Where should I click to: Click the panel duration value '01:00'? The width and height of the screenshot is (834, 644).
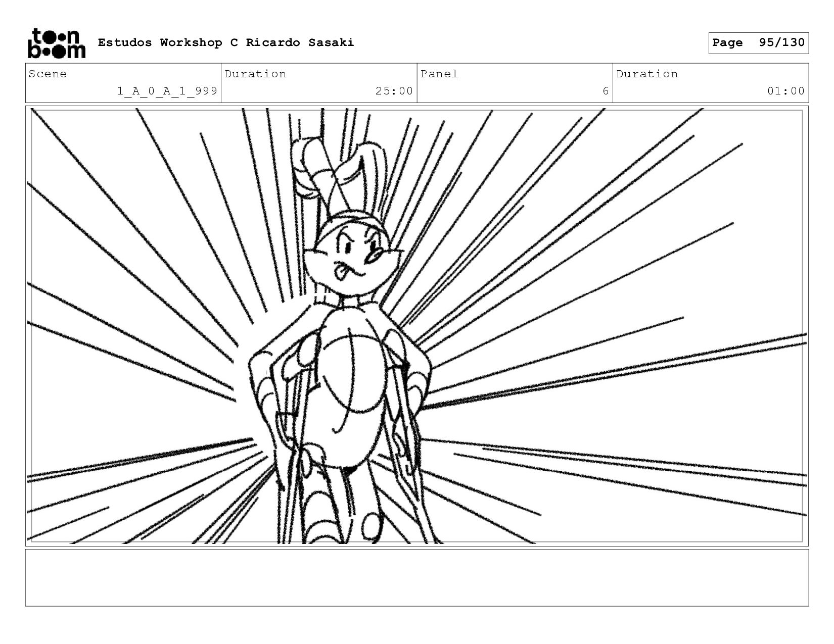coord(786,91)
